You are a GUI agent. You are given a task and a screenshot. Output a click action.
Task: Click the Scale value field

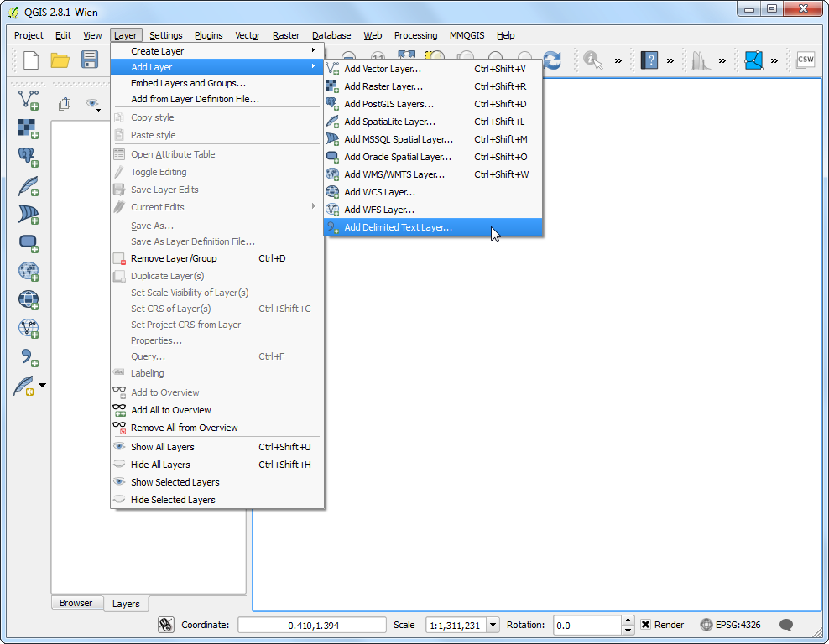point(456,625)
